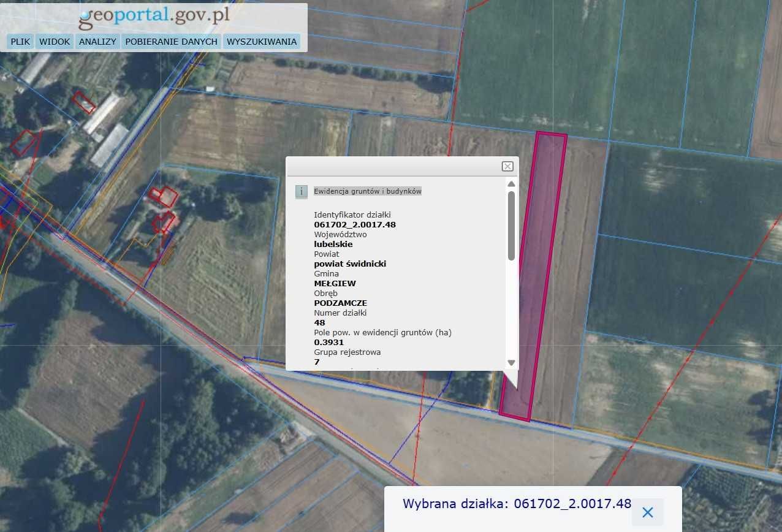Click the popup vertical scrollbar thumb
The height and width of the screenshot is (532, 782).
click(x=511, y=226)
